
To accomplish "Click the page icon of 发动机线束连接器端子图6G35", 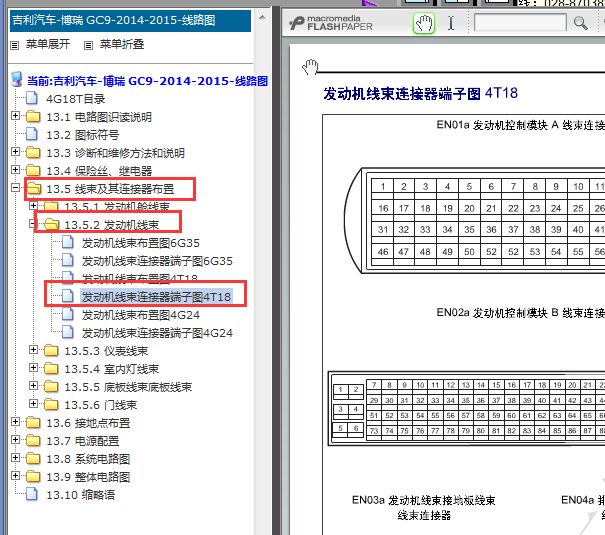I will pyautogui.click(x=68, y=260).
